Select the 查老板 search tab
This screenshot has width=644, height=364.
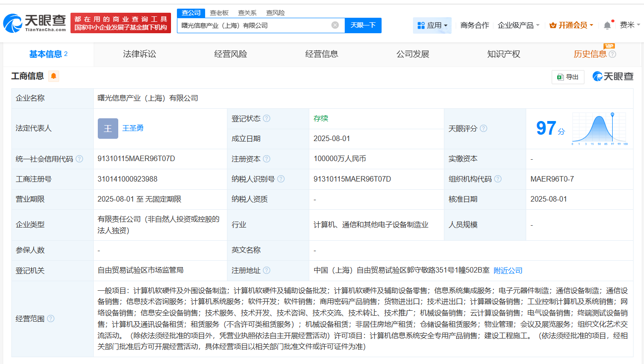pos(219,13)
